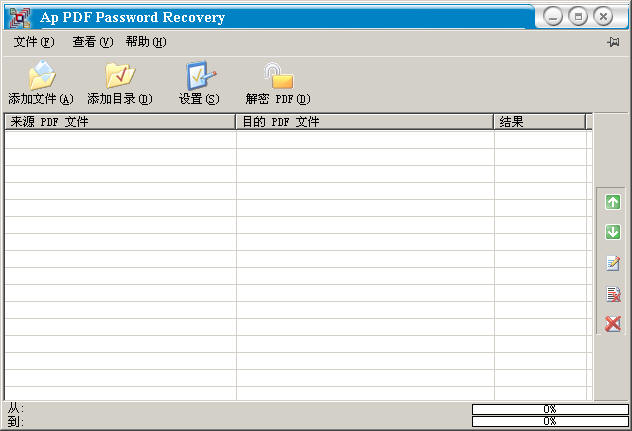Click the 目的 PDF 文件 column header

(x=365, y=122)
